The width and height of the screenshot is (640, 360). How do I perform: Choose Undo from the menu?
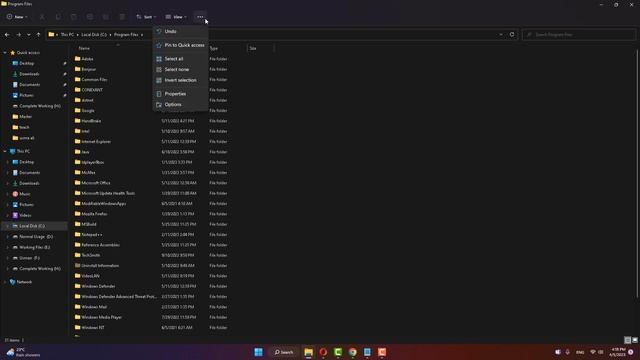click(x=180, y=31)
